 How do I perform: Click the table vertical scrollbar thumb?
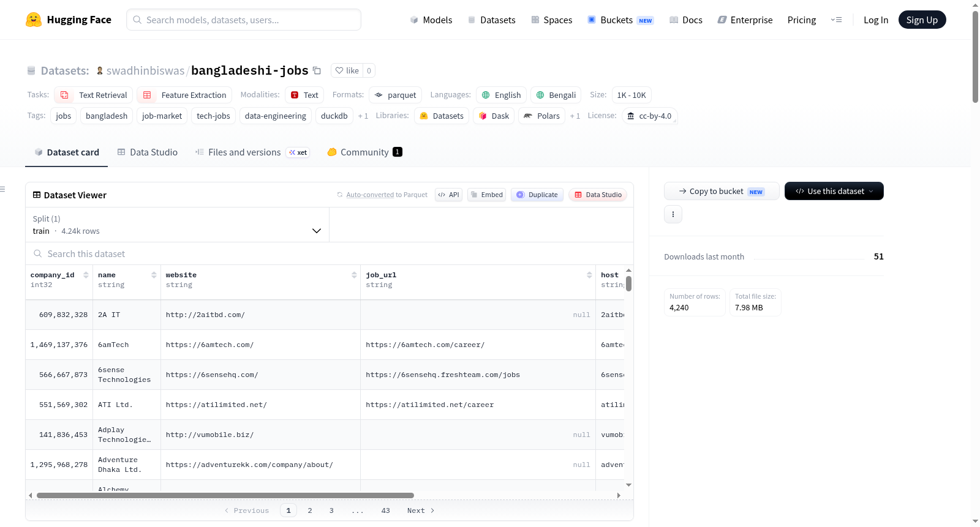[628, 283]
